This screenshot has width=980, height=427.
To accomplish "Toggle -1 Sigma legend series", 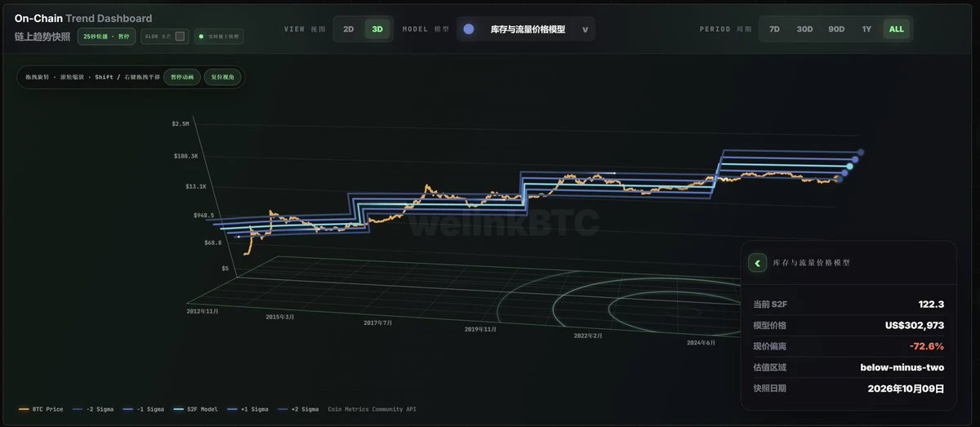I will (x=142, y=409).
